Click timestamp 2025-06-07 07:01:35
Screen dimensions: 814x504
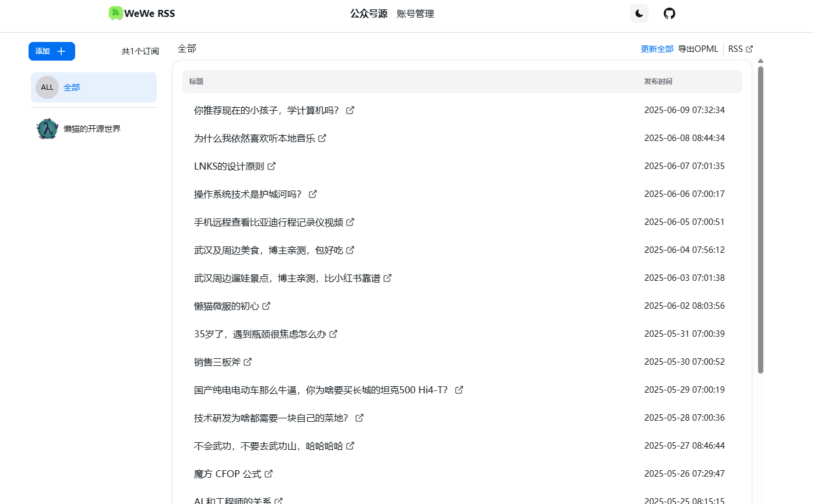point(685,166)
